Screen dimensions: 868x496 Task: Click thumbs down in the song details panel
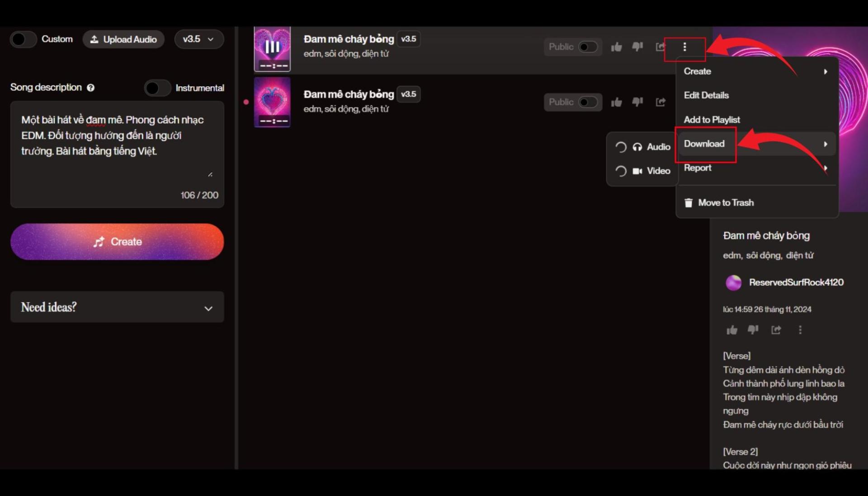(753, 330)
